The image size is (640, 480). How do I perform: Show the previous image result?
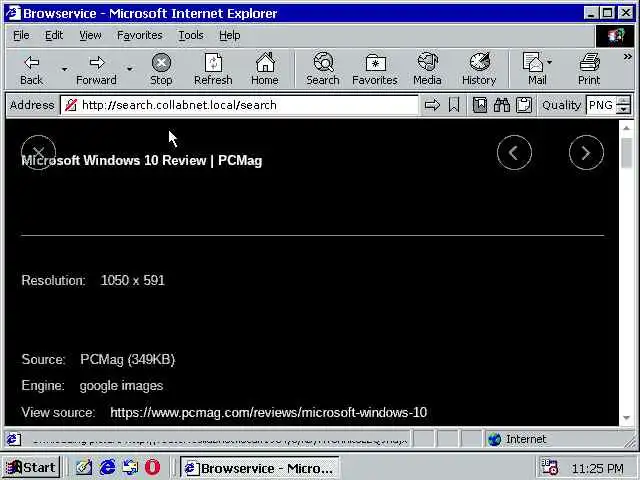point(514,153)
